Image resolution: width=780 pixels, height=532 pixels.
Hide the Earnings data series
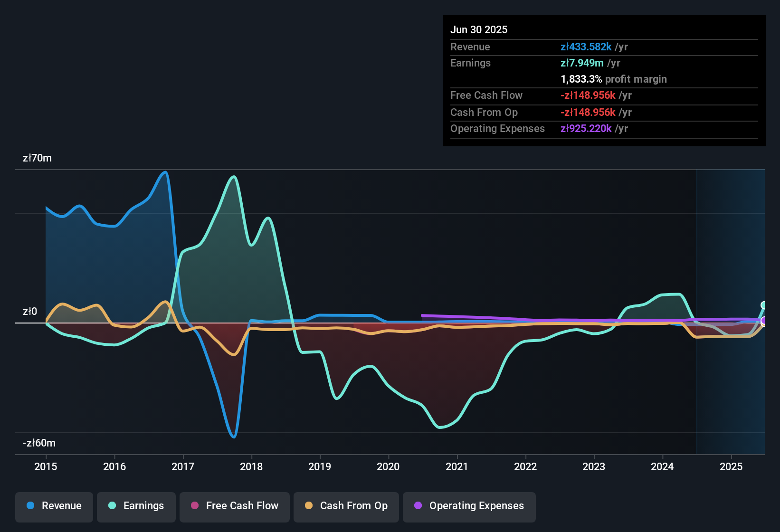pyautogui.click(x=136, y=506)
